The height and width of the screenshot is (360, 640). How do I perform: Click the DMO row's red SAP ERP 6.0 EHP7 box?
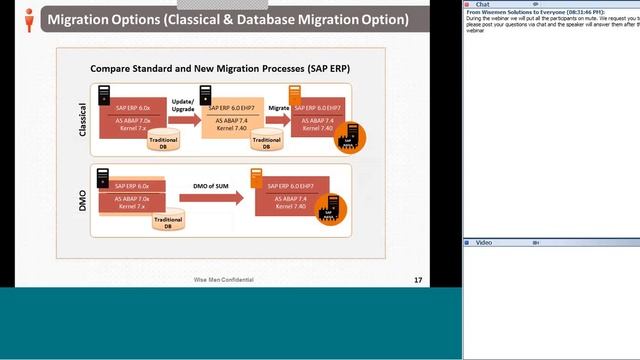292,196
